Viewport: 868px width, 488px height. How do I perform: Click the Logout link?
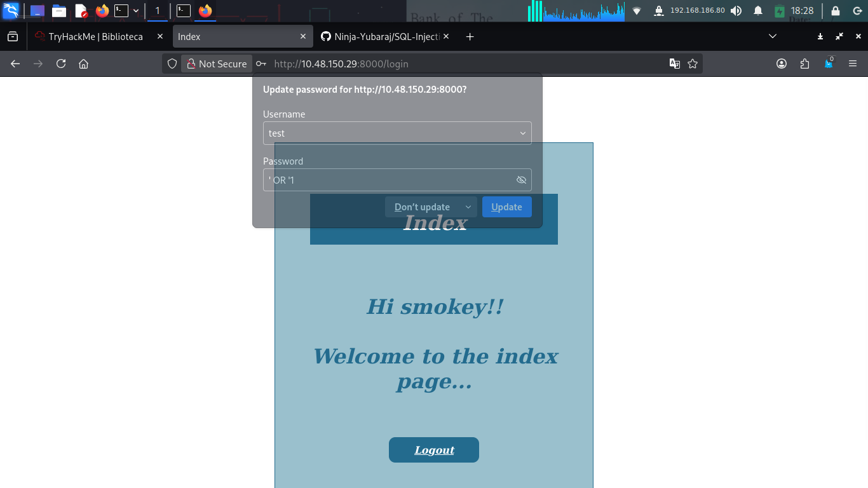[x=434, y=450]
